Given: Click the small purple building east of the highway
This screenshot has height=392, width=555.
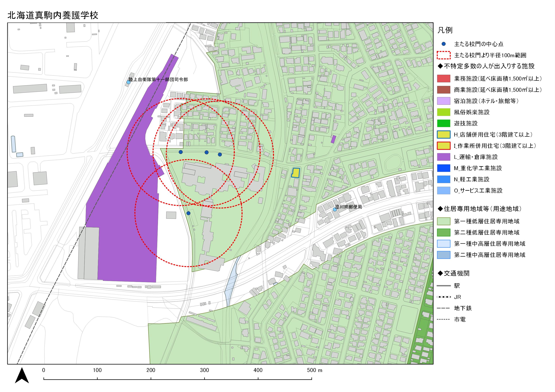Looking at the screenshot, I should point(333,139).
